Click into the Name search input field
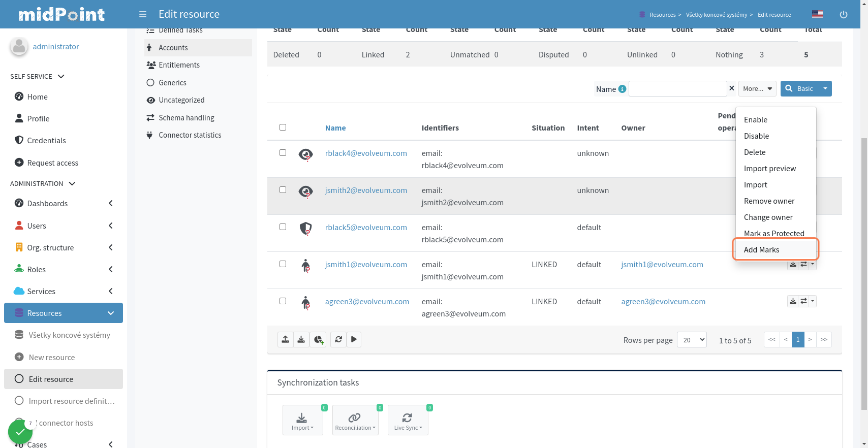This screenshot has height=448, width=868. [x=677, y=88]
